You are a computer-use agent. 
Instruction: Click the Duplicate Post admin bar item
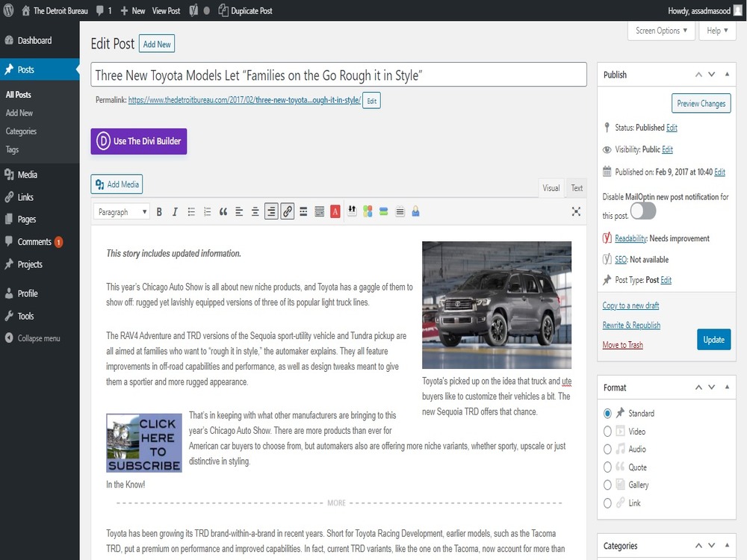(x=245, y=10)
